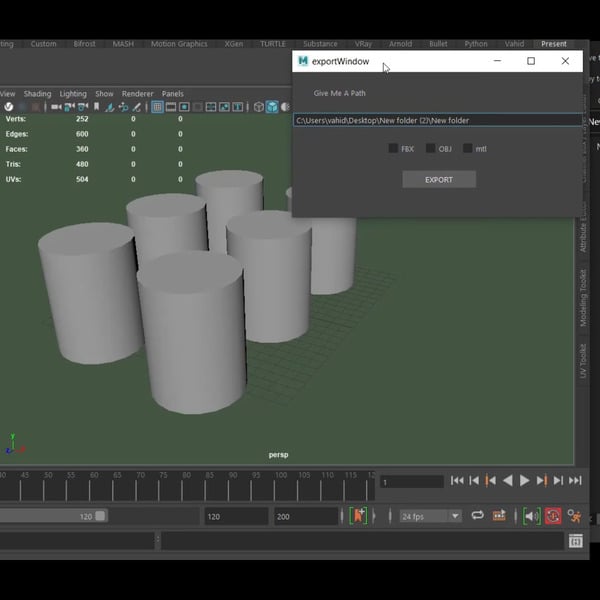Expand the Shading panel menu
This screenshot has height=600, width=600.
pos(37,94)
